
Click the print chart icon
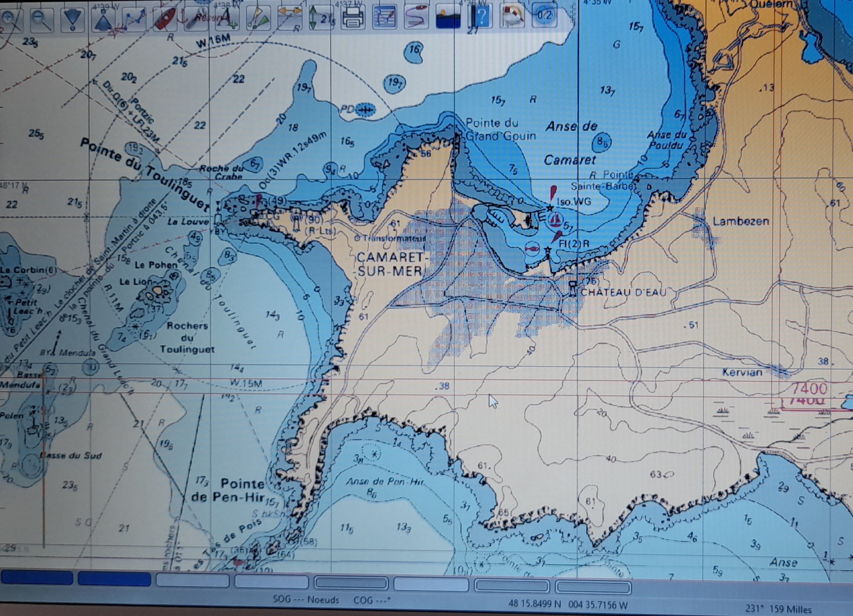352,18
